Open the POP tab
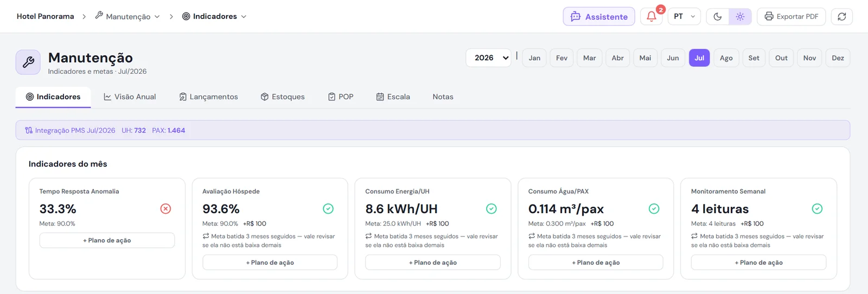 (x=341, y=97)
